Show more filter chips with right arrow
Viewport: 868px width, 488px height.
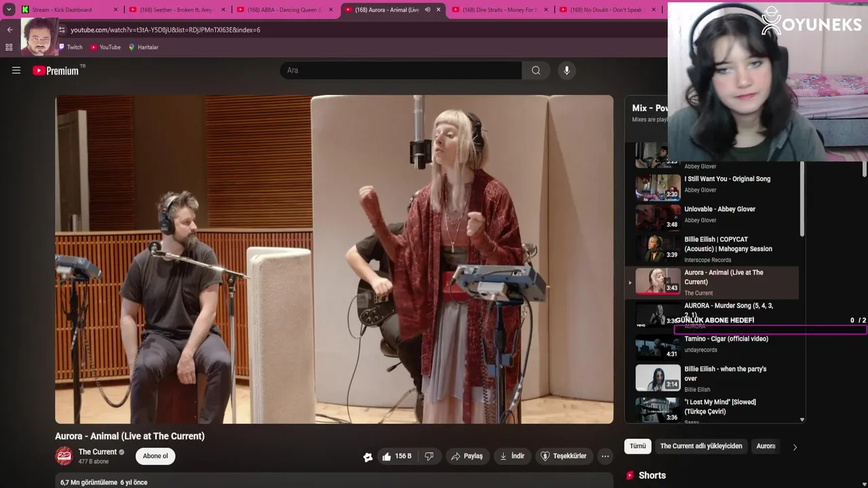tap(795, 447)
